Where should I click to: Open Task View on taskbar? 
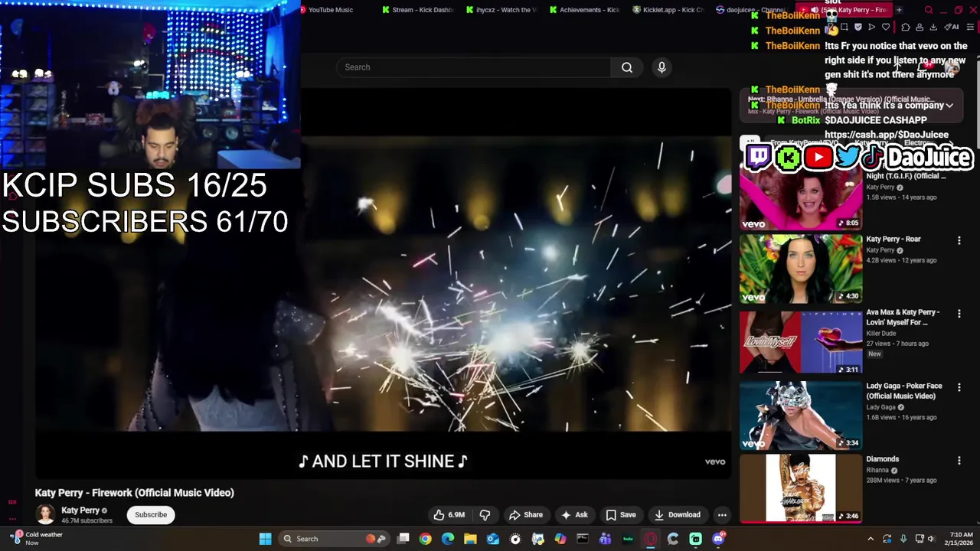pos(403,539)
